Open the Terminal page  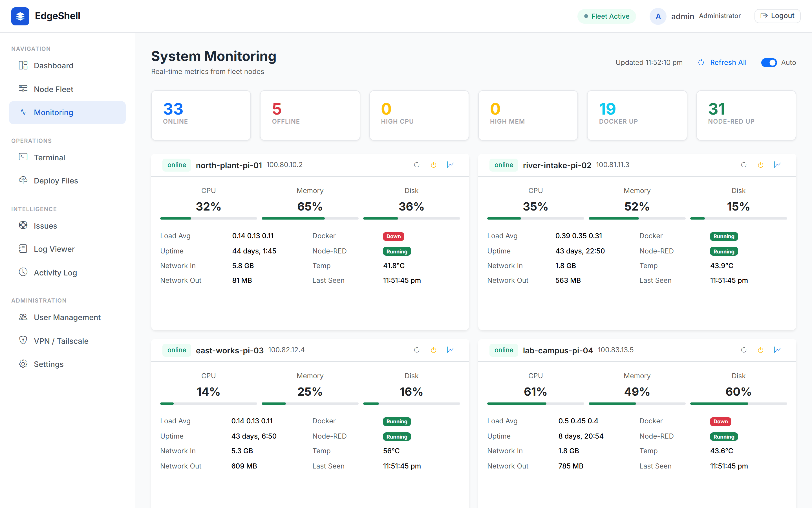67,157
